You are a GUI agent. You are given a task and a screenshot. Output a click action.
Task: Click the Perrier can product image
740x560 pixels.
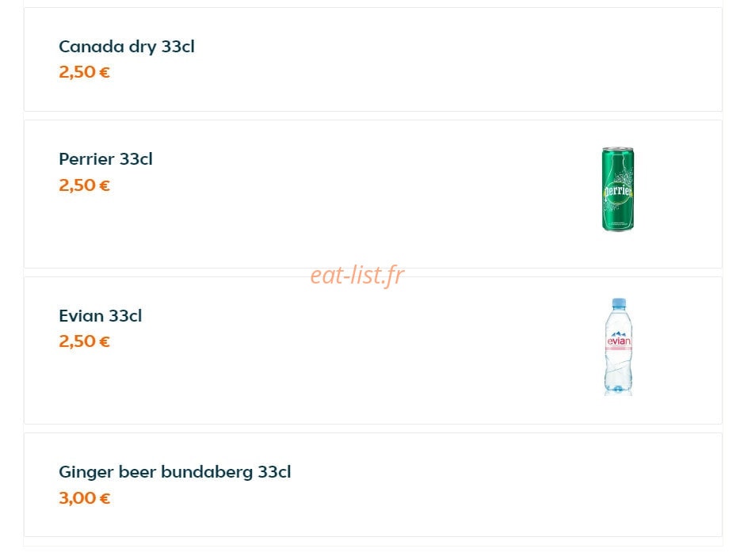pos(618,189)
